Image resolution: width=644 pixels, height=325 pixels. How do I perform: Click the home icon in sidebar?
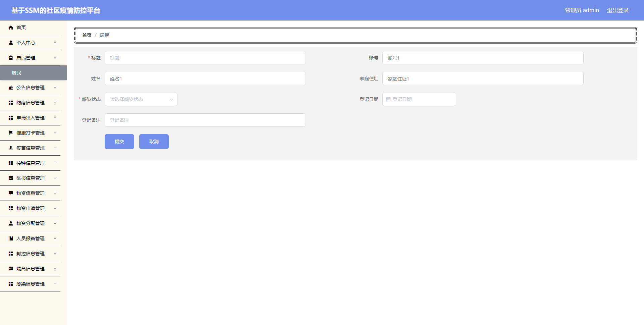coord(11,28)
